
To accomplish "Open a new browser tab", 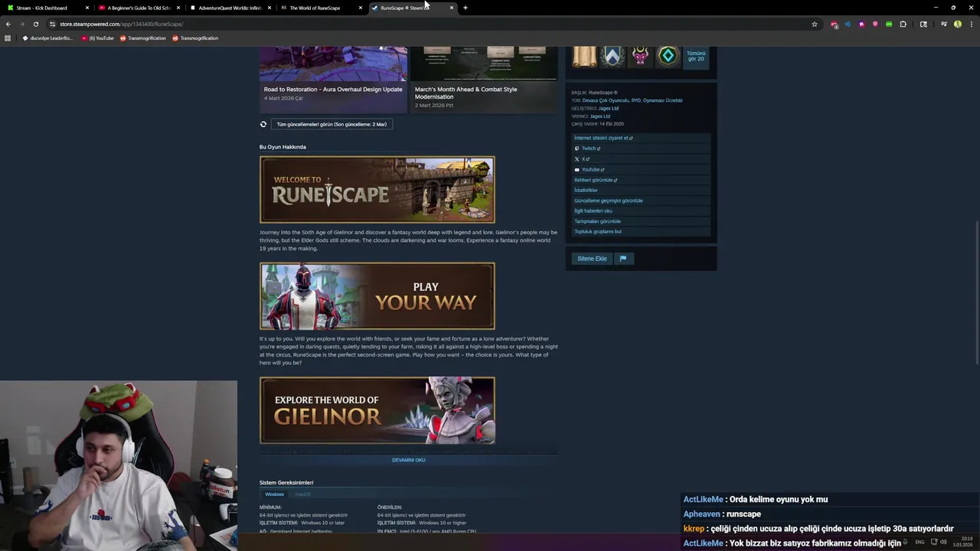I will pos(465,8).
